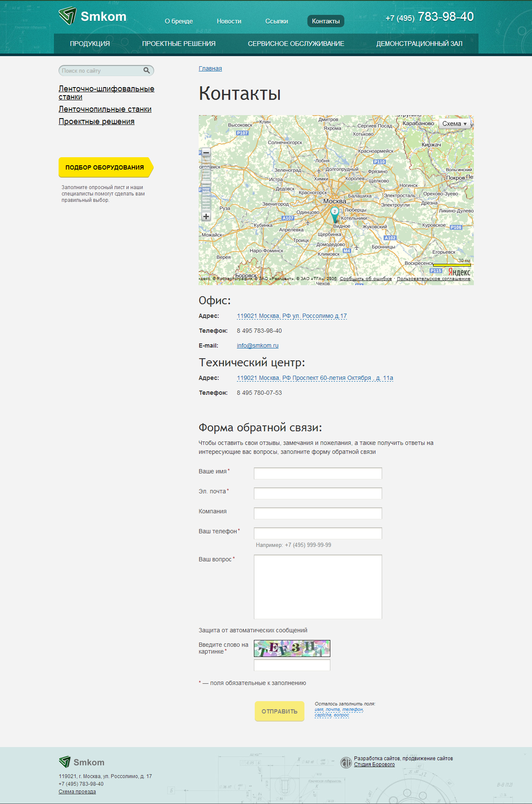Click Пользовательское соглашение map link
The height and width of the screenshot is (804, 532).
tap(433, 279)
